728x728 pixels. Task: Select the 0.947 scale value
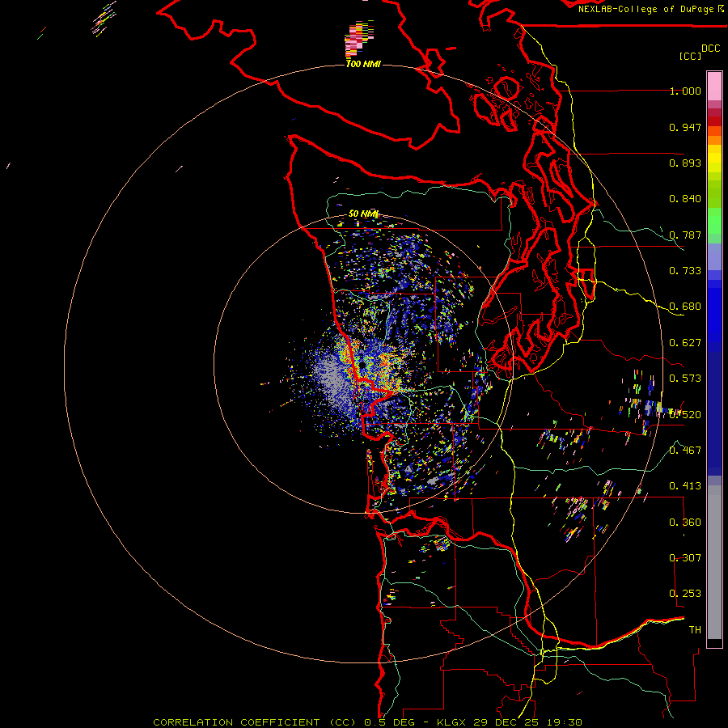[x=685, y=127]
